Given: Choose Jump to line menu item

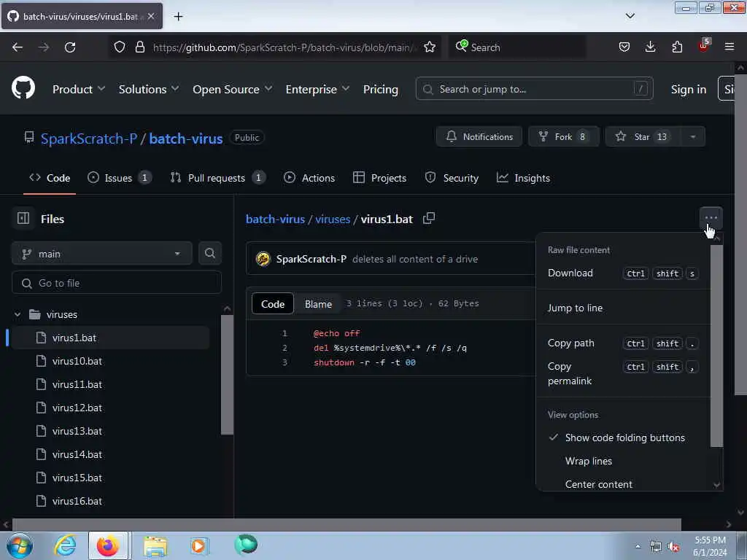Looking at the screenshot, I should click(x=623, y=308).
